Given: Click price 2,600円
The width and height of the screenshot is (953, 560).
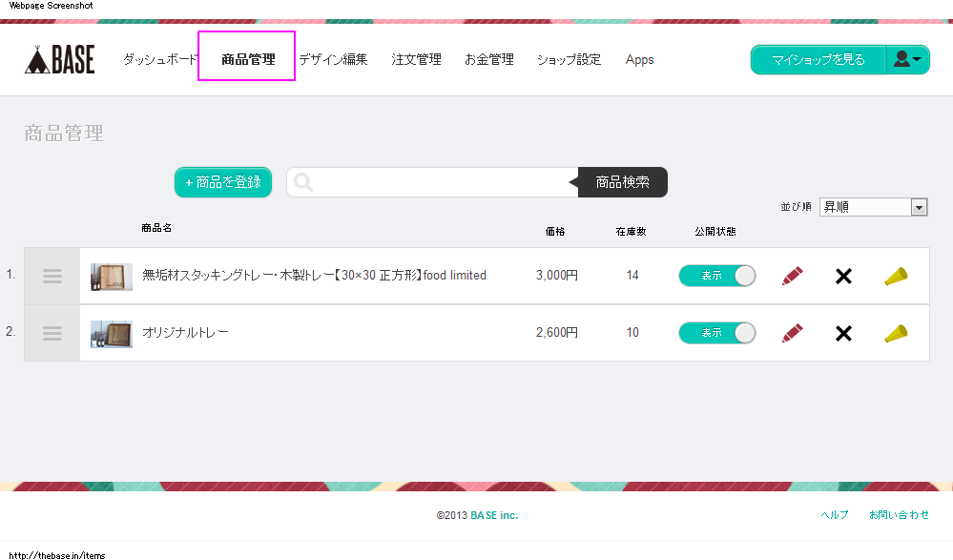Looking at the screenshot, I should pos(557,333).
